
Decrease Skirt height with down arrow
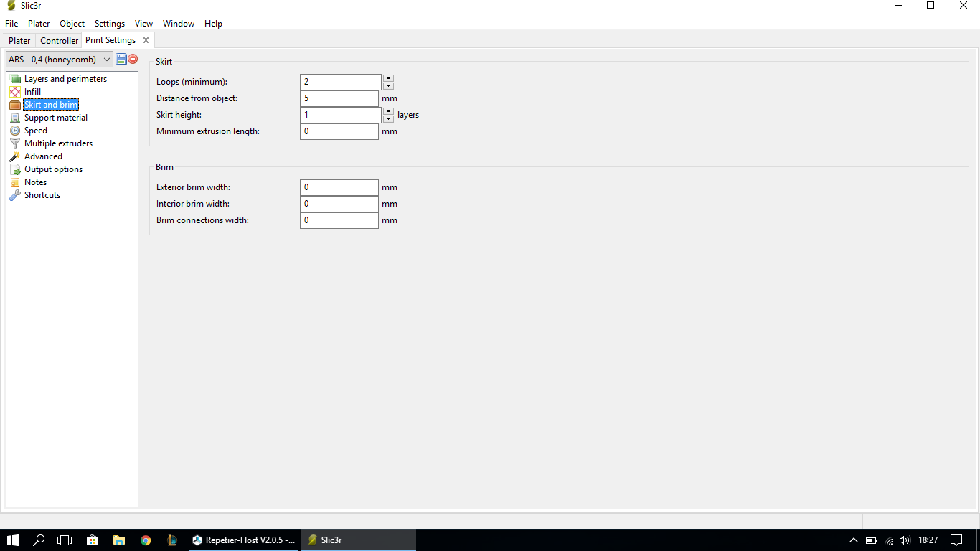click(388, 119)
